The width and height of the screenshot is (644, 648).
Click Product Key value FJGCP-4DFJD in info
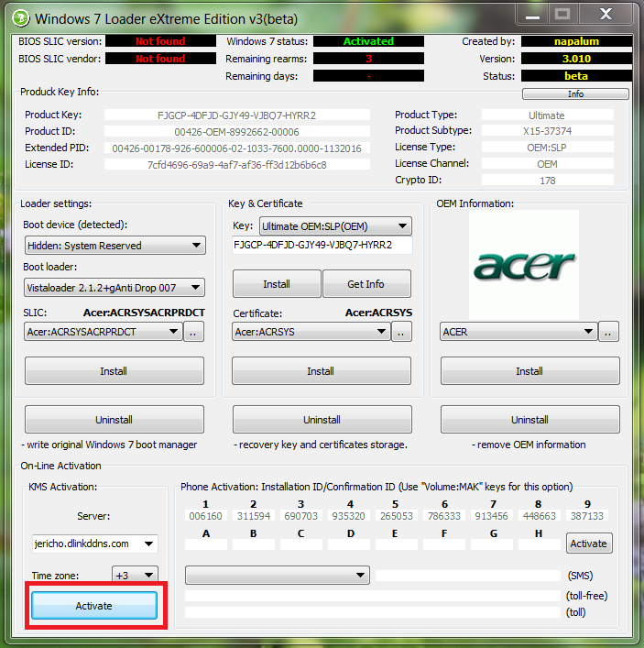(x=237, y=115)
